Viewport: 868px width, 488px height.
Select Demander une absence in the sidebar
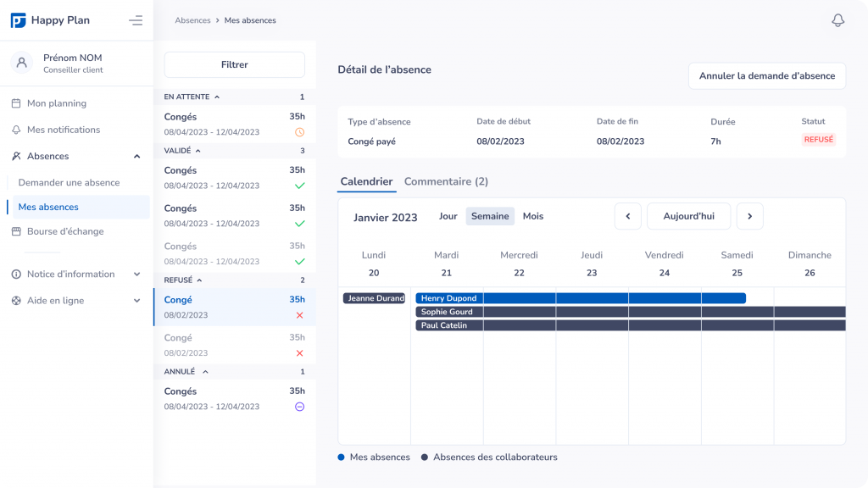69,182
